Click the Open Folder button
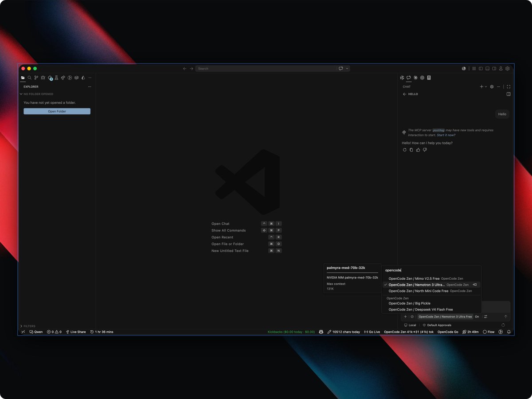Viewport: 532px width, 399px height. pyautogui.click(x=57, y=111)
